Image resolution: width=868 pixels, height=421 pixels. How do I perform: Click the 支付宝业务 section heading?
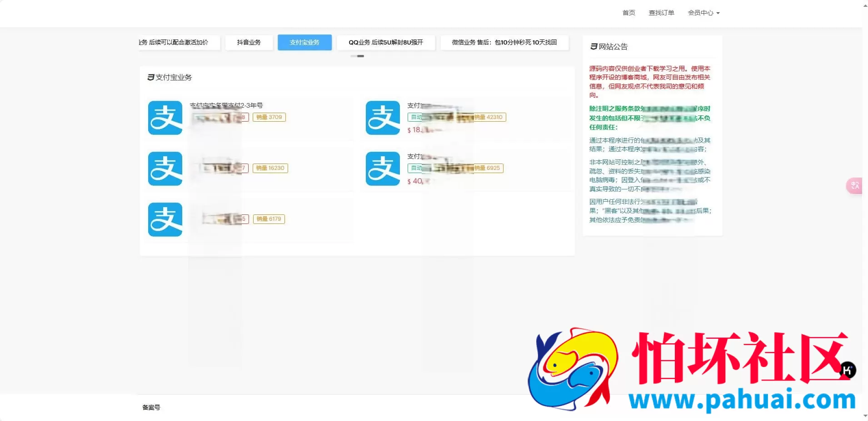170,77
